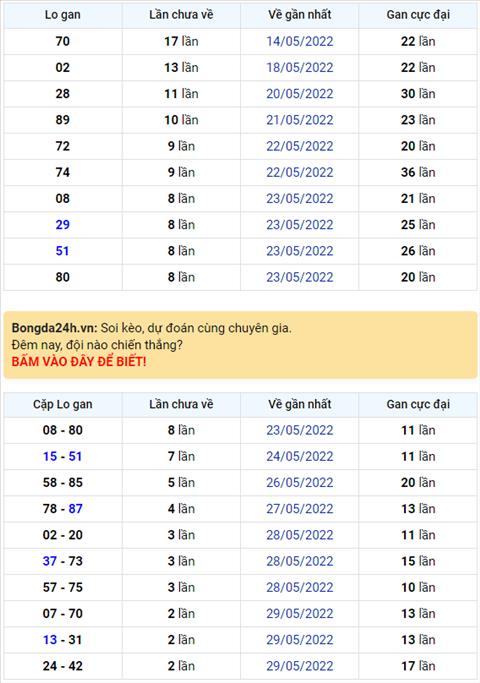Click the '20 lần' cell in row 58 - 85

pos(418,483)
